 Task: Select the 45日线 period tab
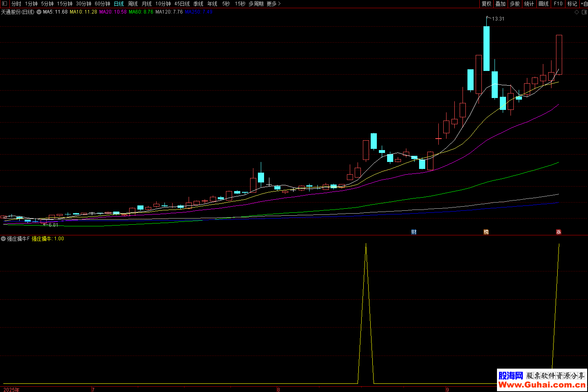182,4
